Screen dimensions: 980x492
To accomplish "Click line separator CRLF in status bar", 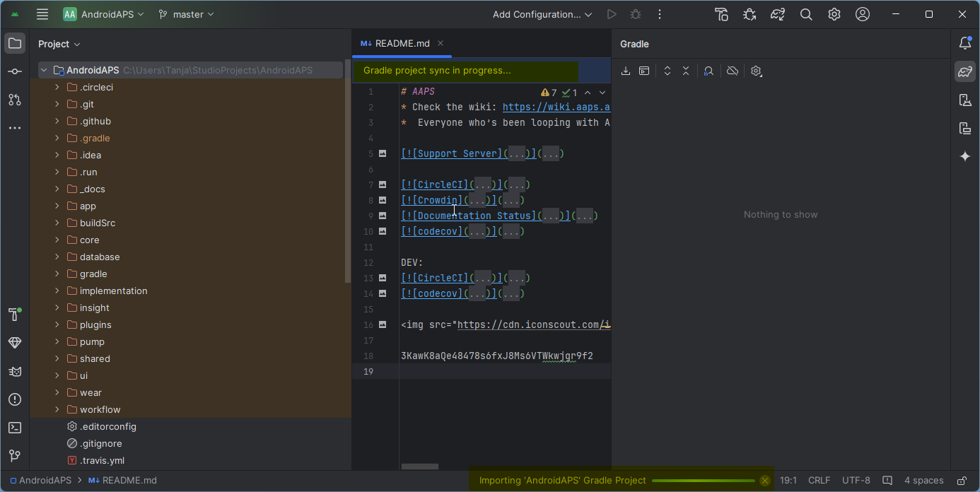I will 819,481.
